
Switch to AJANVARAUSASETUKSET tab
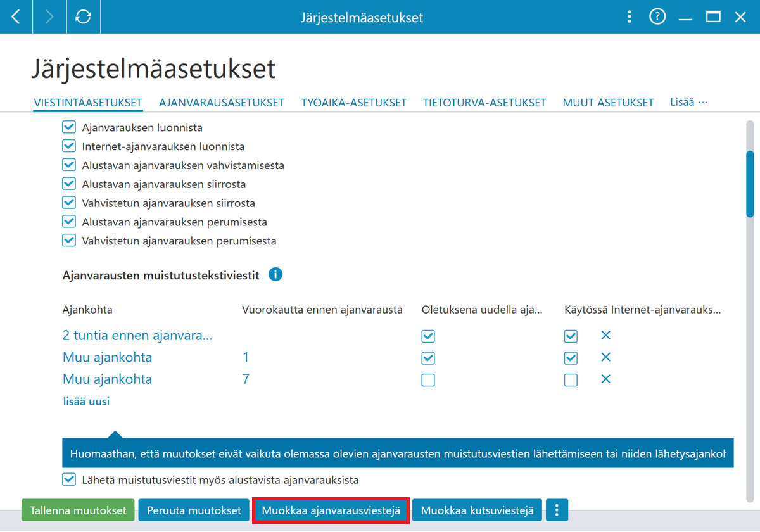click(x=222, y=103)
